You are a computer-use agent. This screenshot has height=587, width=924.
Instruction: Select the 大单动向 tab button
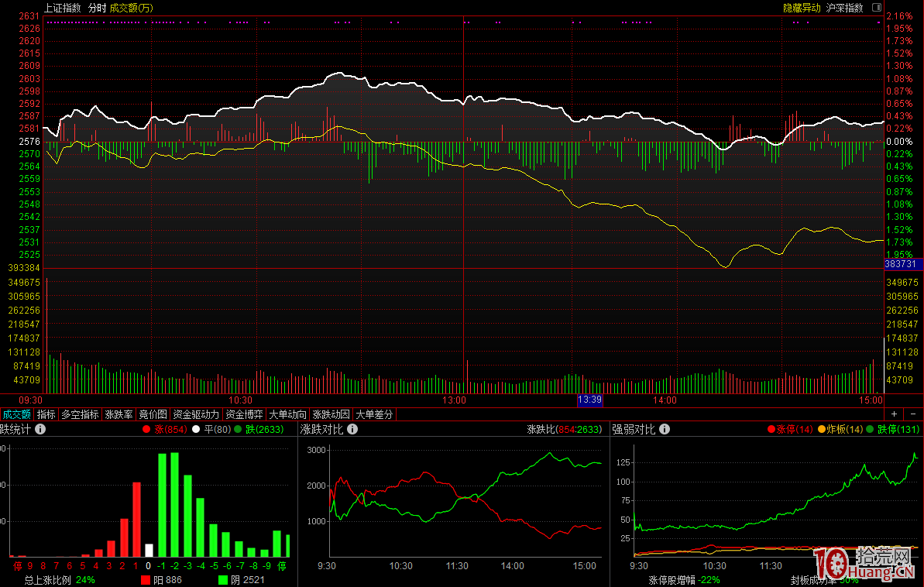[287, 414]
